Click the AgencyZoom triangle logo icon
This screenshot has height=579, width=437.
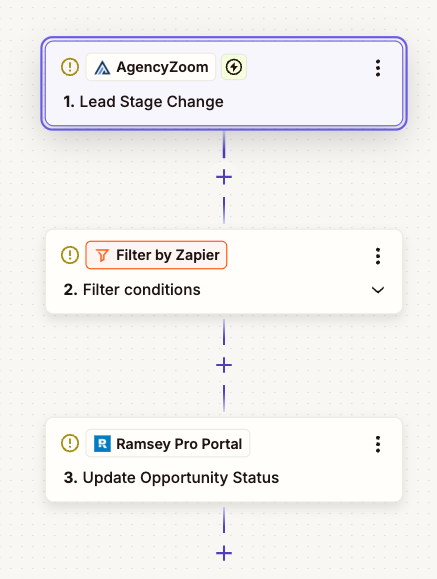click(102, 68)
